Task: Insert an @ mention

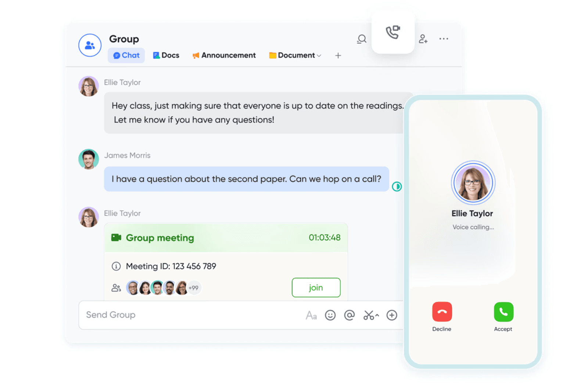Action: pos(349,315)
